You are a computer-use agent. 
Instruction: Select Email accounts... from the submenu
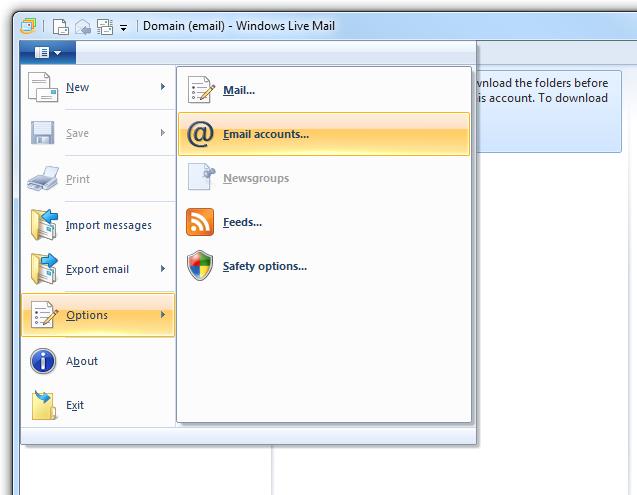pyautogui.click(x=266, y=134)
